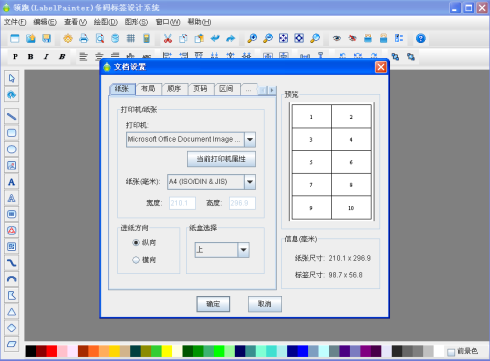This screenshot has height=361, width=490.
Task: Click the Save disk icon
Action: tap(46, 38)
